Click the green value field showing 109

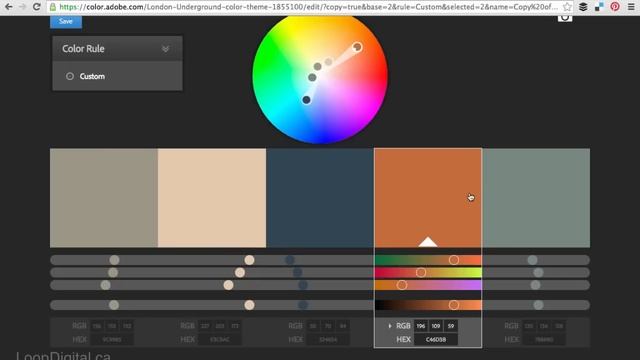click(436, 326)
